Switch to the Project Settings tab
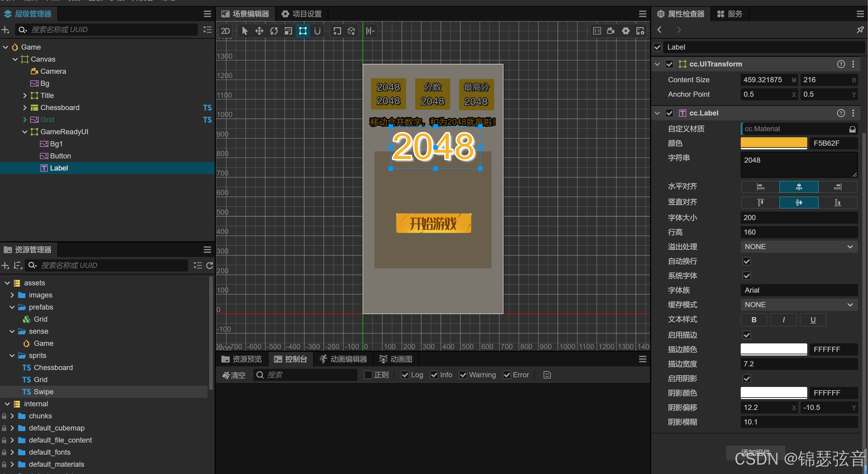The image size is (868, 474). point(301,14)
